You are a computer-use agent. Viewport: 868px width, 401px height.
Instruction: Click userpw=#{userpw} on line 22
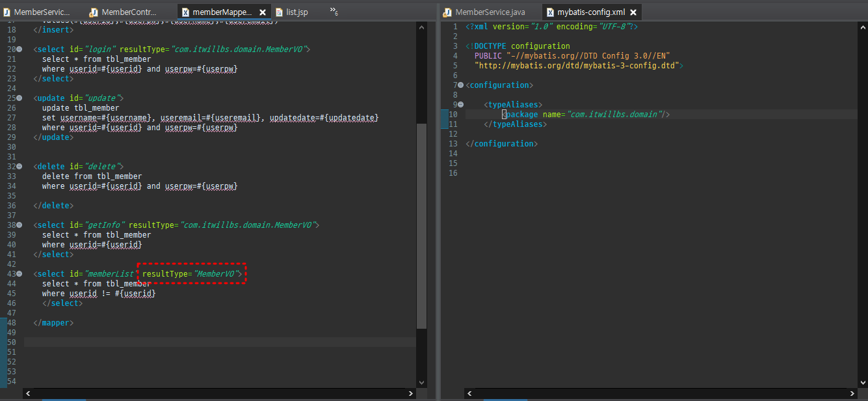[x=201, y=69]
